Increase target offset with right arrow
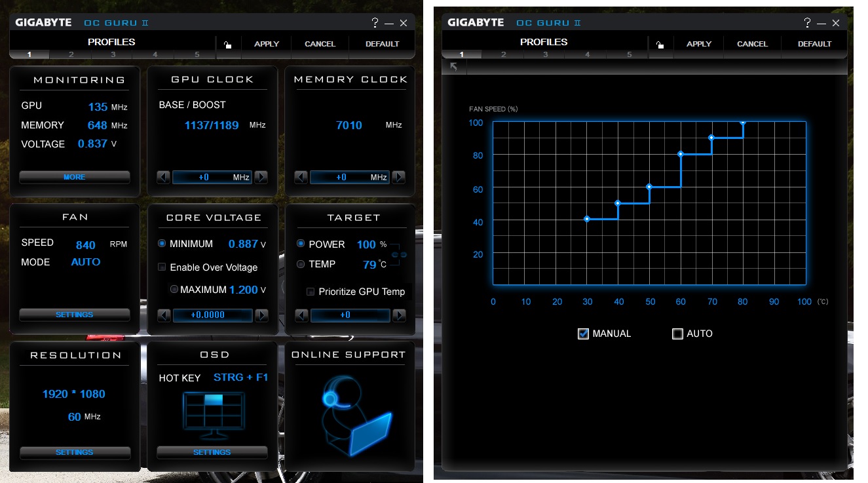This screenshot has width=868, height=483. point(399,315)
